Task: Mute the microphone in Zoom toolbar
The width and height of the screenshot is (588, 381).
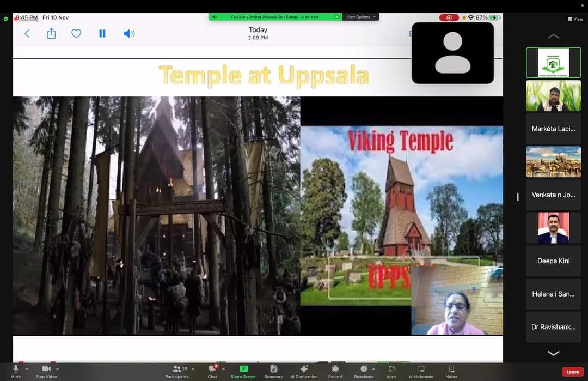Action: tap(15, 371)
